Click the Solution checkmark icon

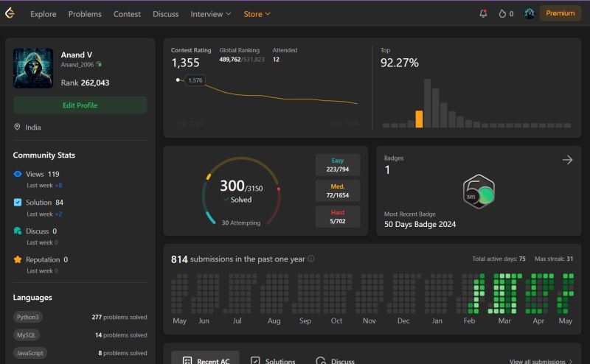pyautogui.click(x=17, y=203)
